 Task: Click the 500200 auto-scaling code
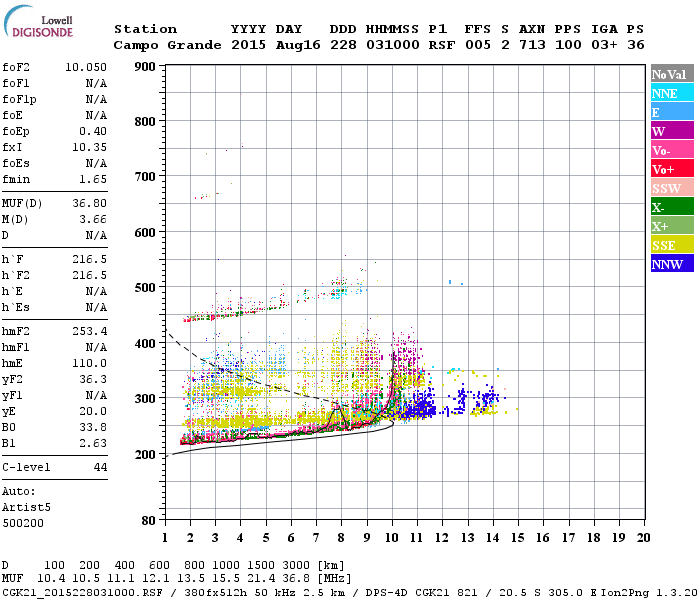click(x=23, y=523)
